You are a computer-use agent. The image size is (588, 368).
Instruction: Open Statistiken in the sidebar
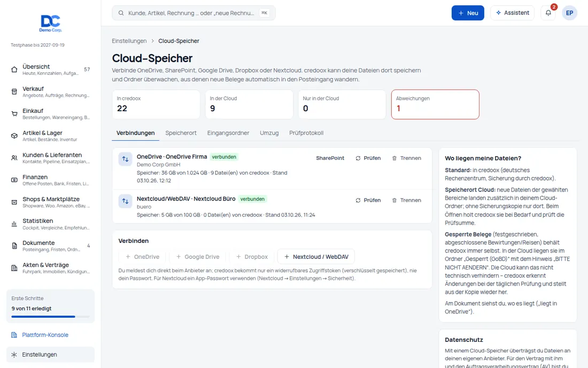(x=50, y=224)
